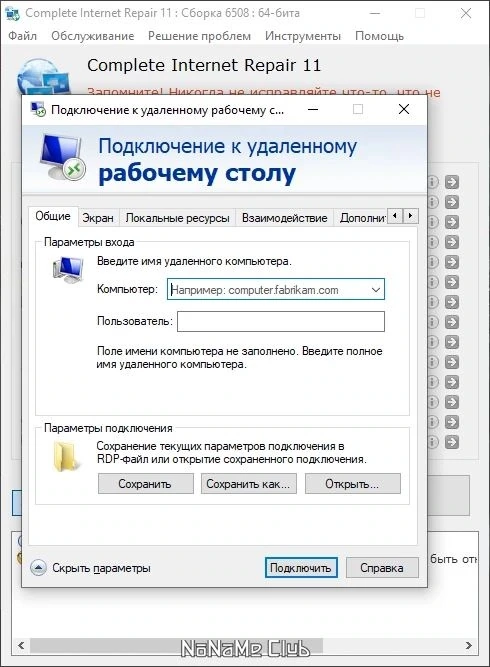Expand the Компьютер combo box dropdown arrow
The width and height of the screenshot is (490, 667).
click(376, 290)
